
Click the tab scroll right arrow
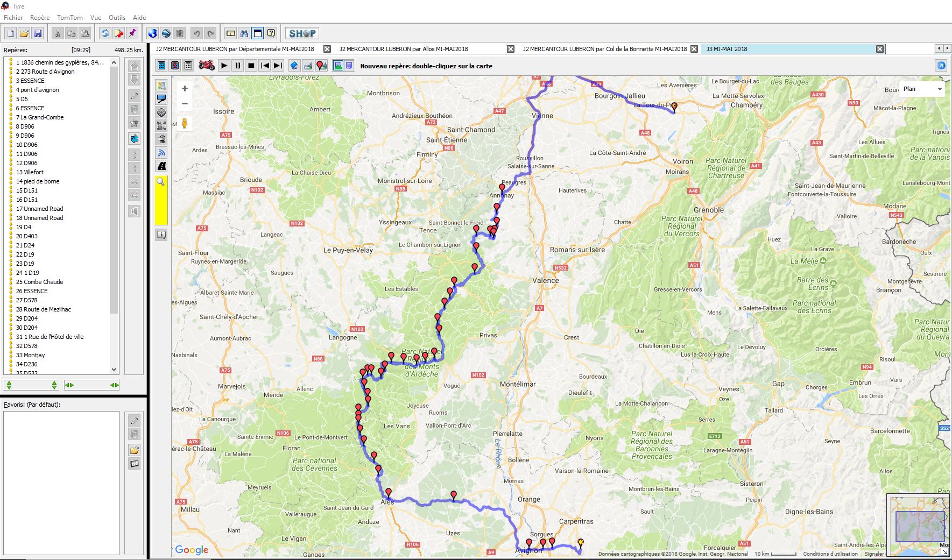947,48
